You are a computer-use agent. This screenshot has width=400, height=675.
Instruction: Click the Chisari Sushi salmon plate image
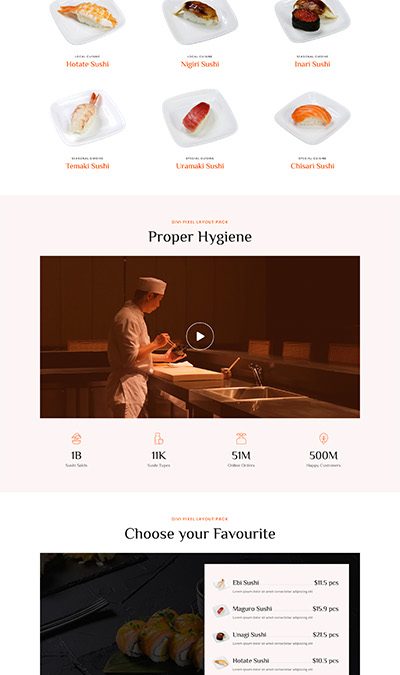[x=312, y=118]
